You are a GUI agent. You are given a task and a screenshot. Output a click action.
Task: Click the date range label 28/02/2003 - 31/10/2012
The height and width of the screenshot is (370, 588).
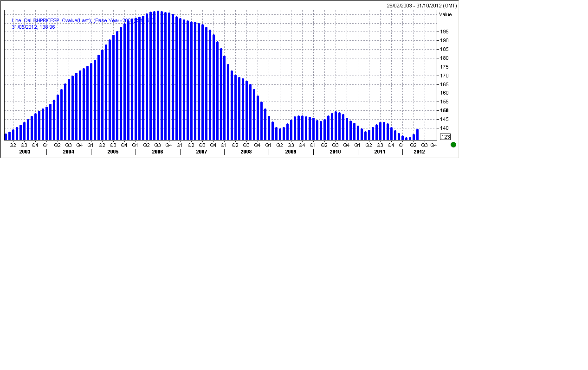point(422,6)
